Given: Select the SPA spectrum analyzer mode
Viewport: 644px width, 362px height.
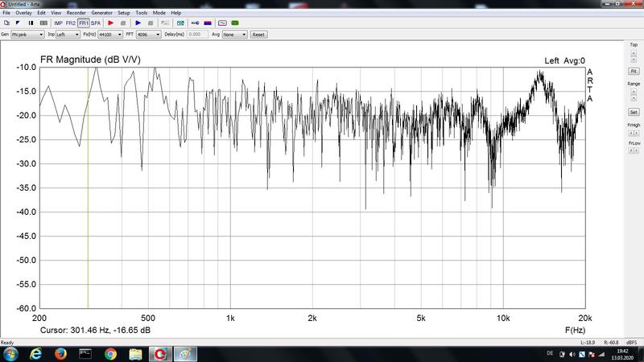Looking at the screenshot, I should coord(96,23).
